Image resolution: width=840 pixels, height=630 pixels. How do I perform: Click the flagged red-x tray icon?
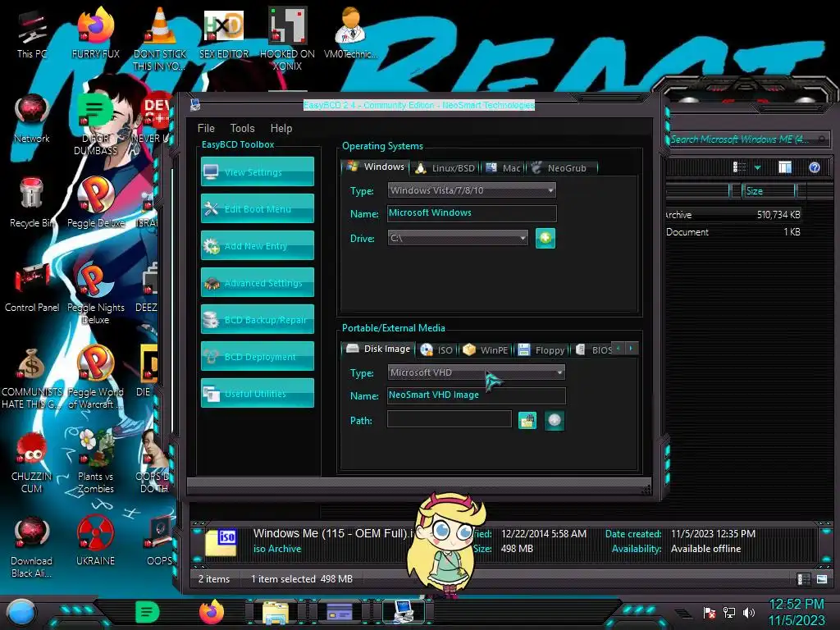click(x=710, y=612)
